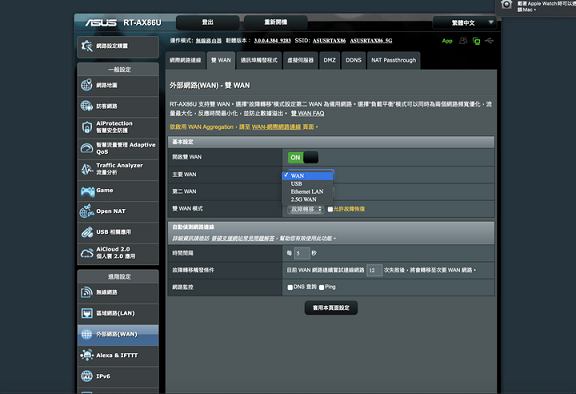Open the AiProtection shield icon
The width and height of the screenshot is (576, 394).
tap(87, 127)
